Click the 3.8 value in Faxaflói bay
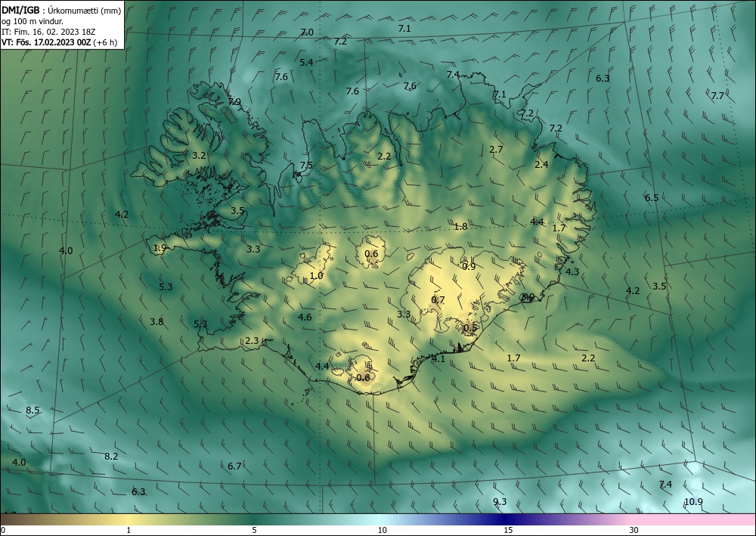The height and width of the screenshot is (536, 756). click(156, 321)
